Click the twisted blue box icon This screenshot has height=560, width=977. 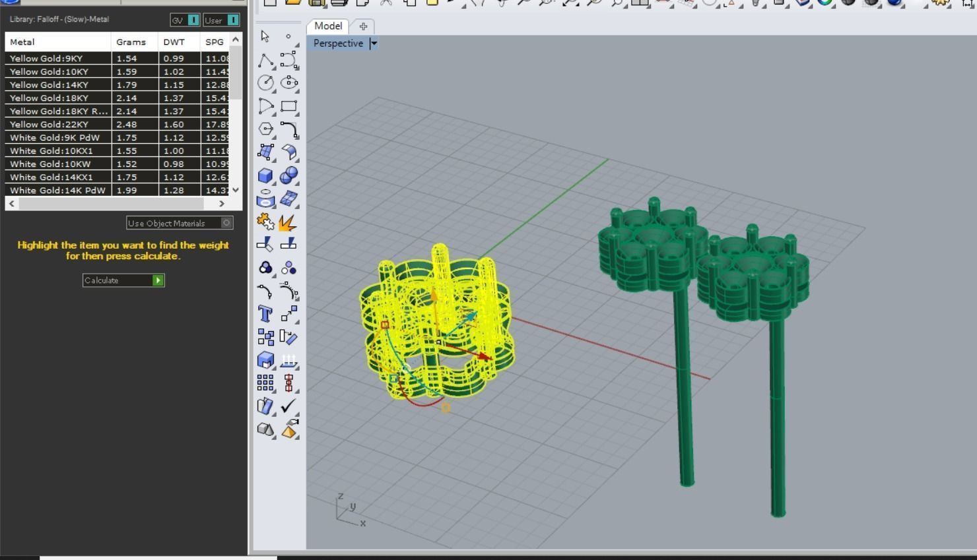[265, 406]
